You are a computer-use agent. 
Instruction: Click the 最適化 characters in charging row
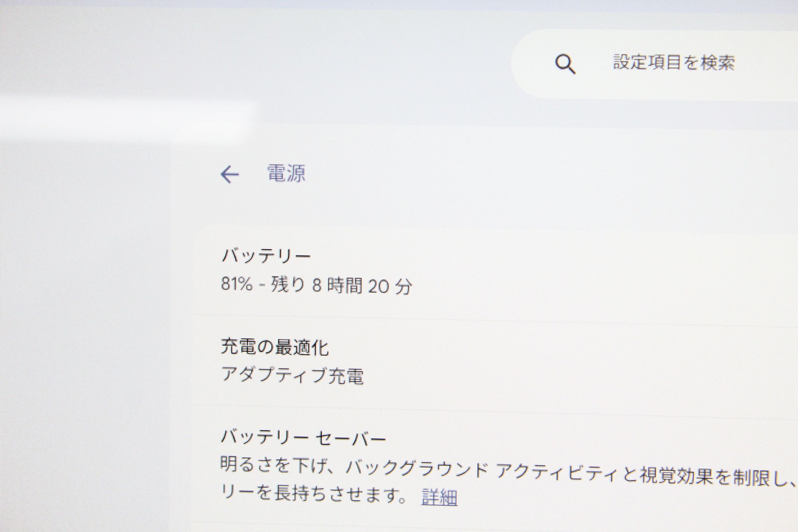[x=301, y=347]
